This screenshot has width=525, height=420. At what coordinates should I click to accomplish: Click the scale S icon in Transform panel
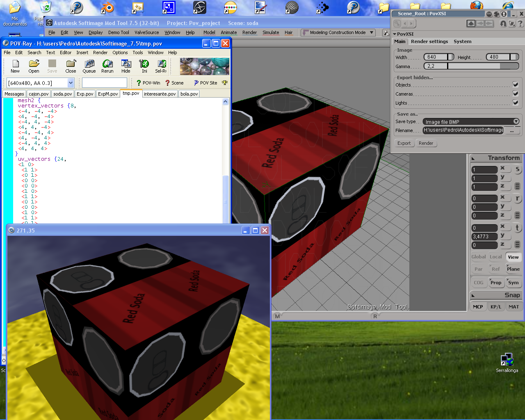[x=517, y=169]
